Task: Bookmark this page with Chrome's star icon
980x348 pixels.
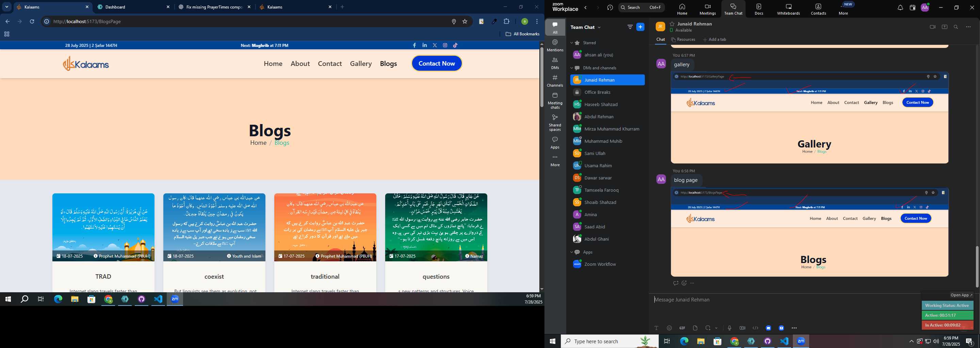Action: point(464,22)
